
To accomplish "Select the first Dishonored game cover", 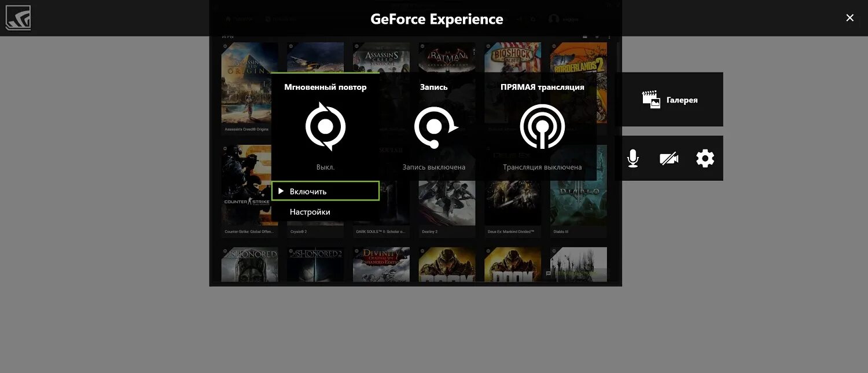I will coord(249,265).
